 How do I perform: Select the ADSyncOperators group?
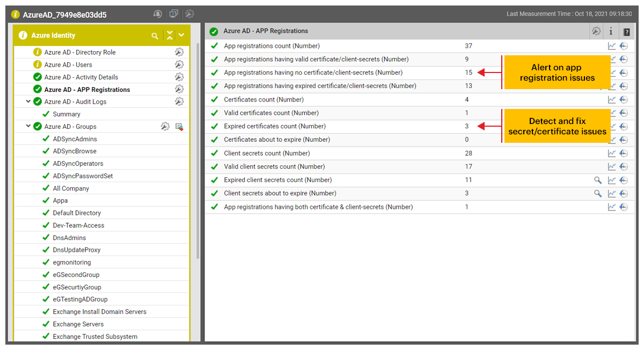point(78,164)
